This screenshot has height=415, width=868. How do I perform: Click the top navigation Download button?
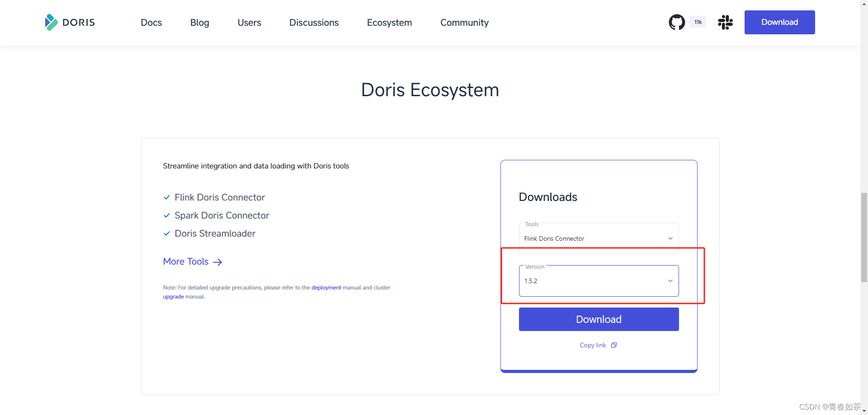coord(779,22)
